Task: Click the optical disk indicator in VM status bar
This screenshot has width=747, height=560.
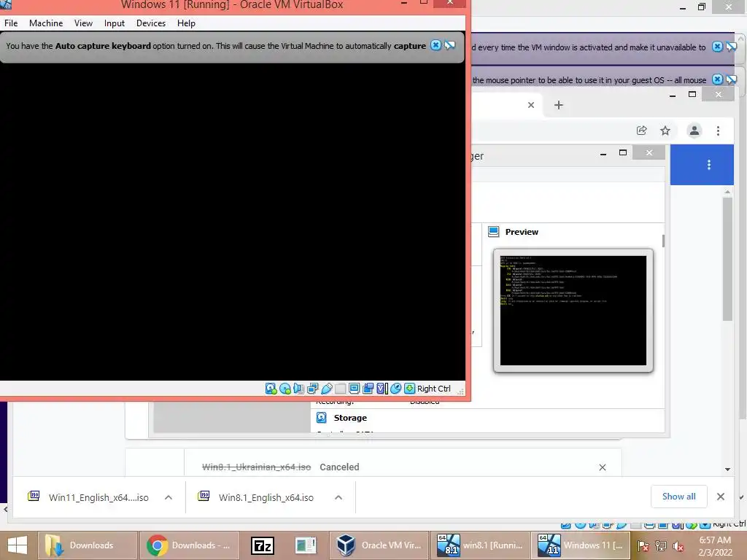Action: (x=285, y=389)
